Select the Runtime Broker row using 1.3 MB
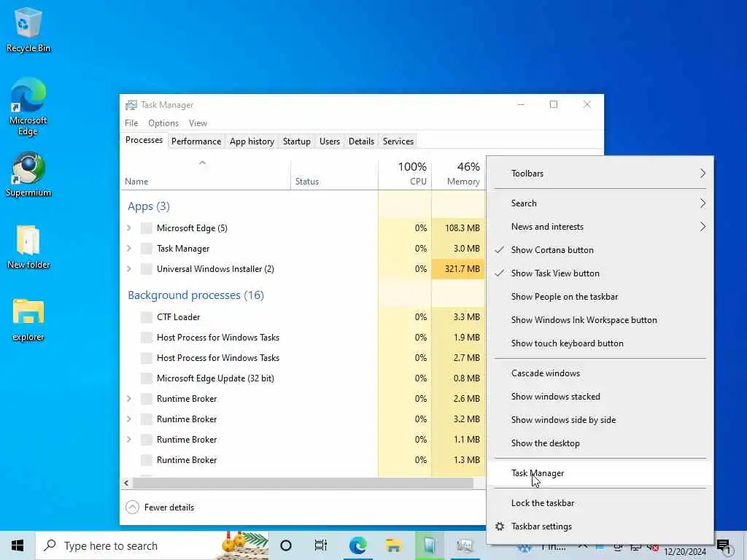Viewport: 747px width, 560px height. (303, 460)
